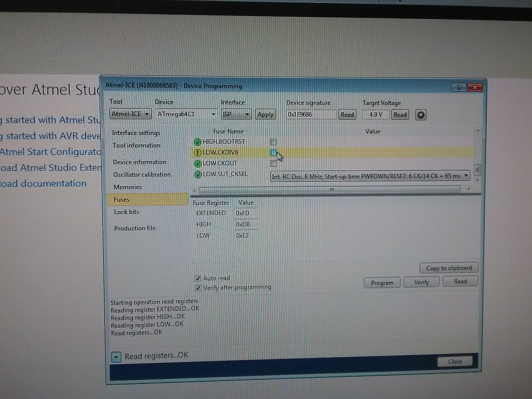This screenshot has width=532, height=399.
Task: Open getting started with Atmel Studio link
Action: 50,120
